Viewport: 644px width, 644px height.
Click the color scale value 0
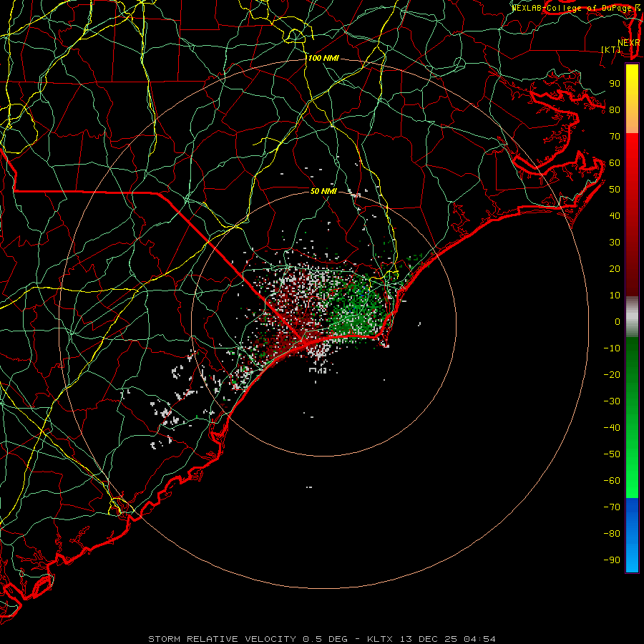coord(618,322)
